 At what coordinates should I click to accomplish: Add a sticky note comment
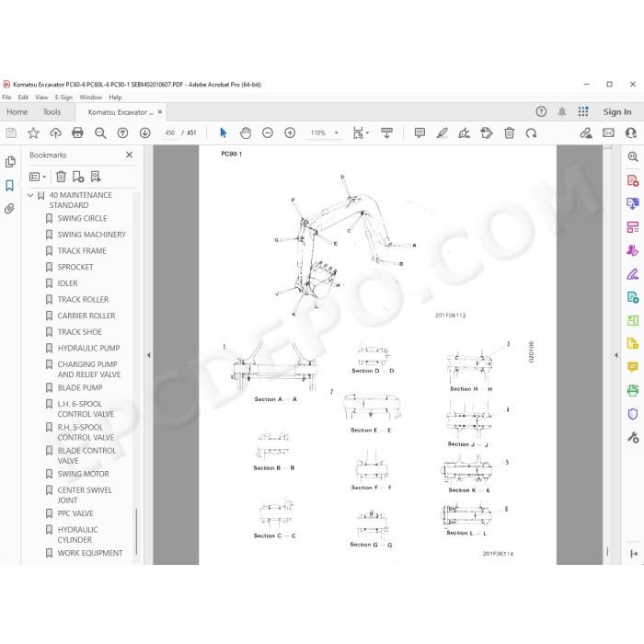pos(420,133)
